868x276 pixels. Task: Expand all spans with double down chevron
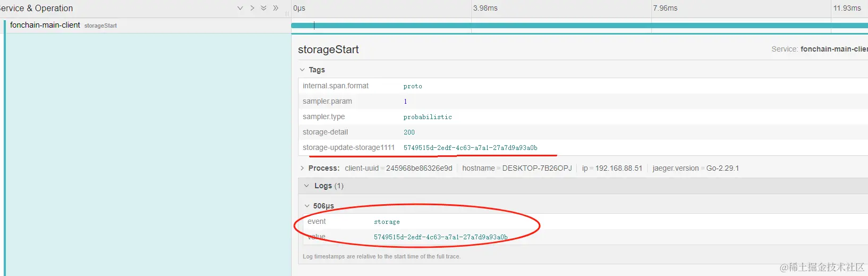pos(263,8)
